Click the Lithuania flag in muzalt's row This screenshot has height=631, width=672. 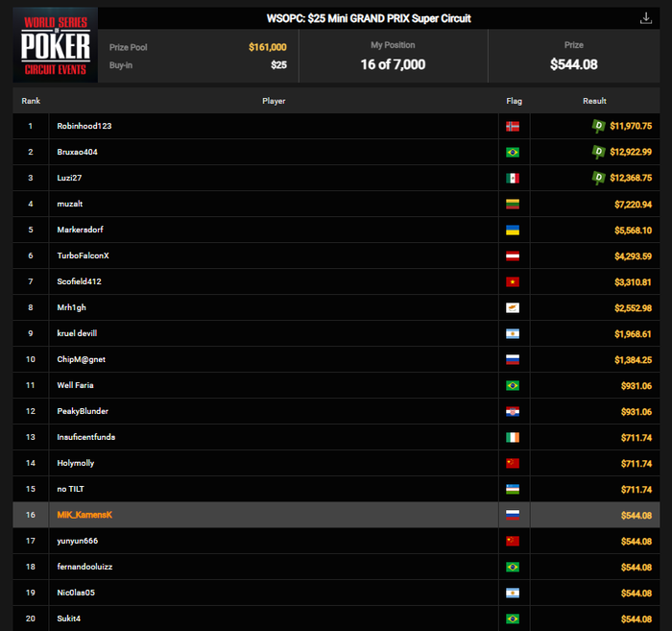coord(513,204)
